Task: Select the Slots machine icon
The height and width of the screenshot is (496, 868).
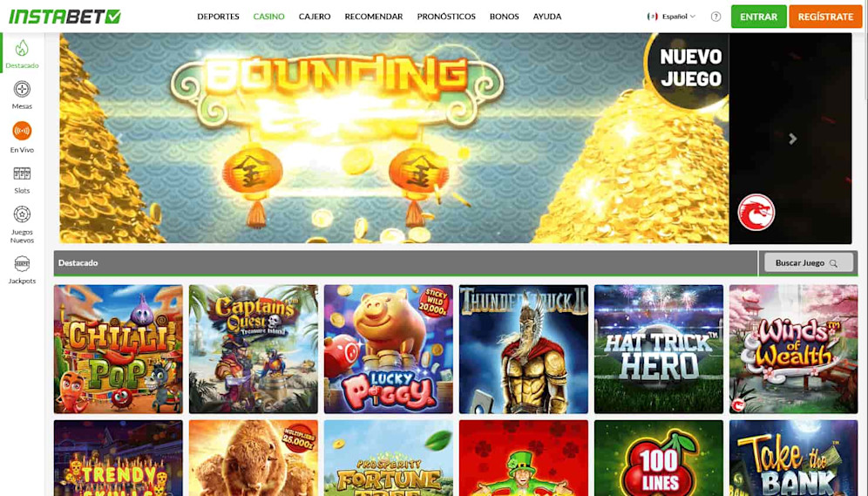Action: click(22, 173)
